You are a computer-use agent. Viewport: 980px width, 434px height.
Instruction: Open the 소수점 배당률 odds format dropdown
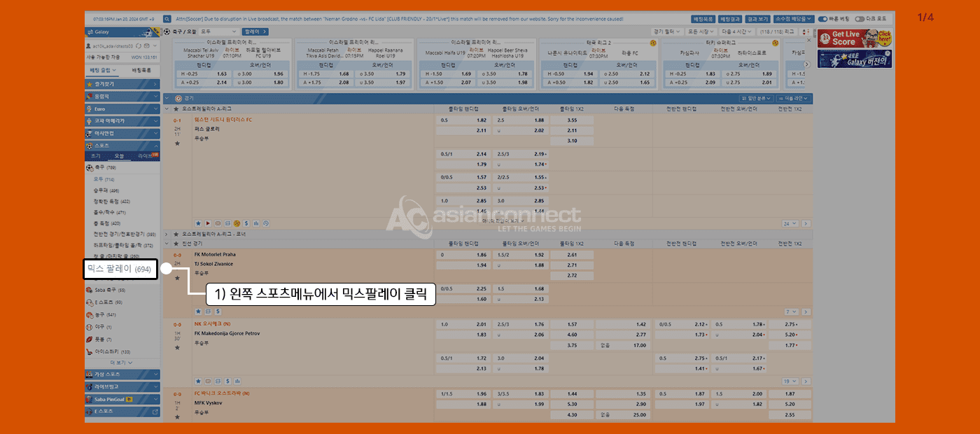pos(794,19)
